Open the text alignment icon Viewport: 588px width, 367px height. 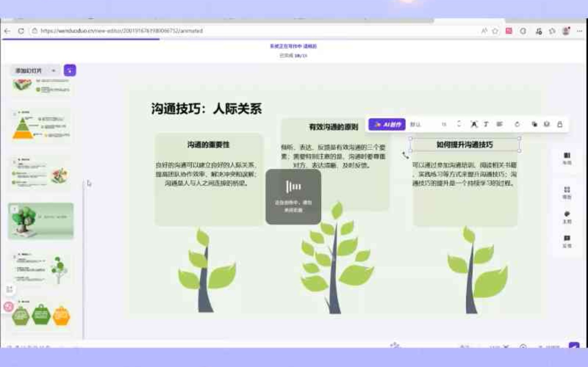[x=499, y=124]
